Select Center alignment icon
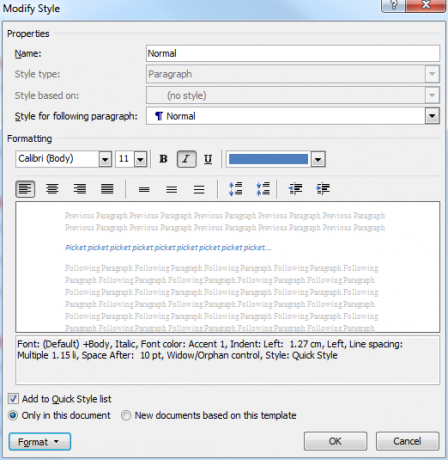Screen dimensions: 448x460 [x=52, y=189]
